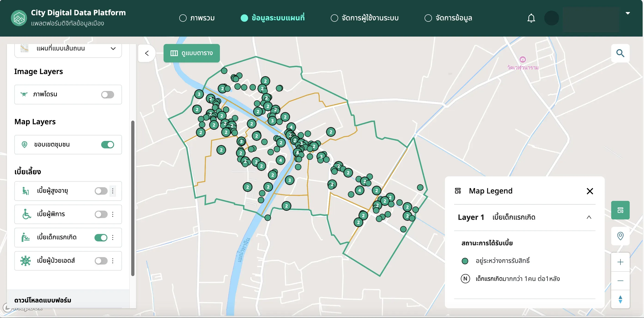The image size is (644, 318).
Task: Enable the ภาพโดรน image layer
Action: click(107, 94)
